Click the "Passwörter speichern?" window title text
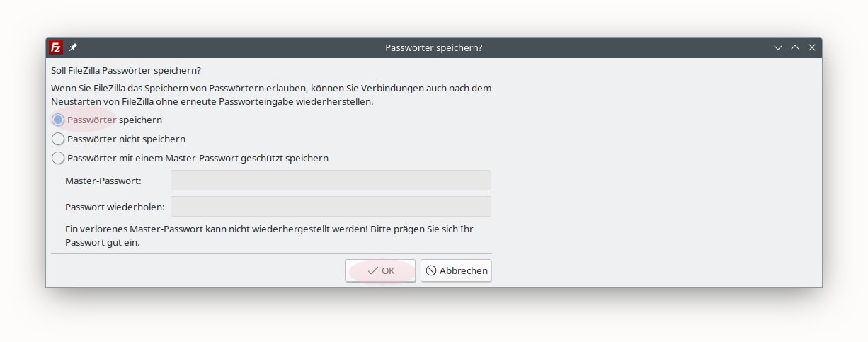This screenshot has width=868, height=342. (x=433, y=47)
